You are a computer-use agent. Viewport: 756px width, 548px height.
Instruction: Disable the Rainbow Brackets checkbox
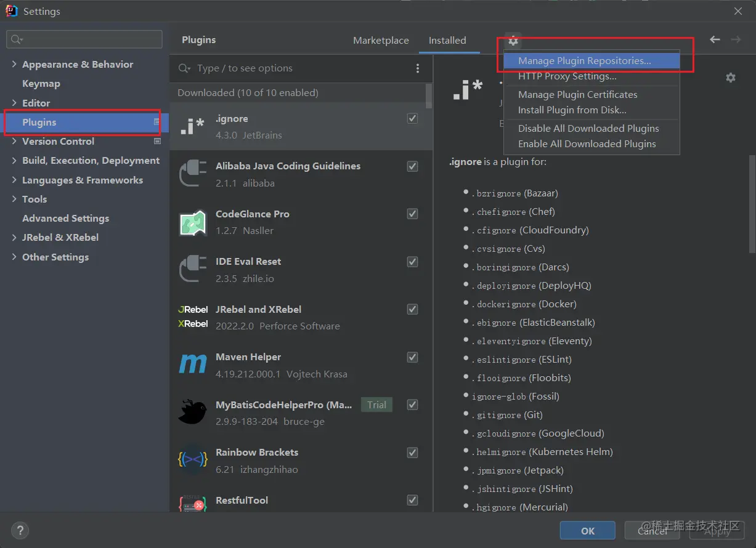click(413, 453)
